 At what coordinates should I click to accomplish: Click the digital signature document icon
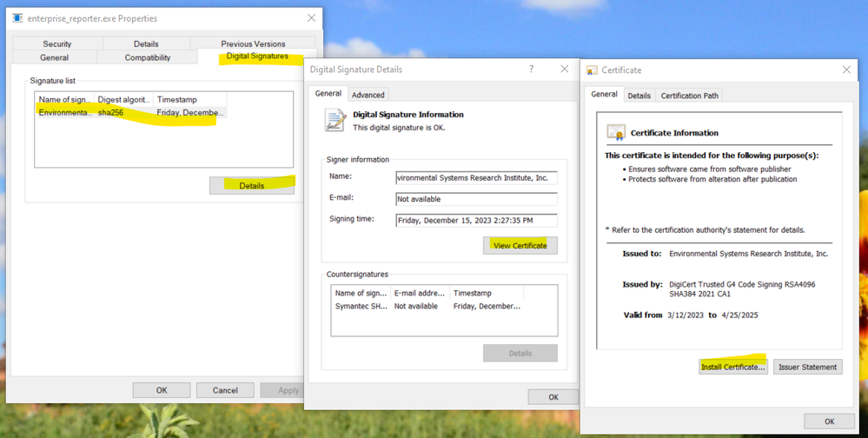tap(335, 120)
